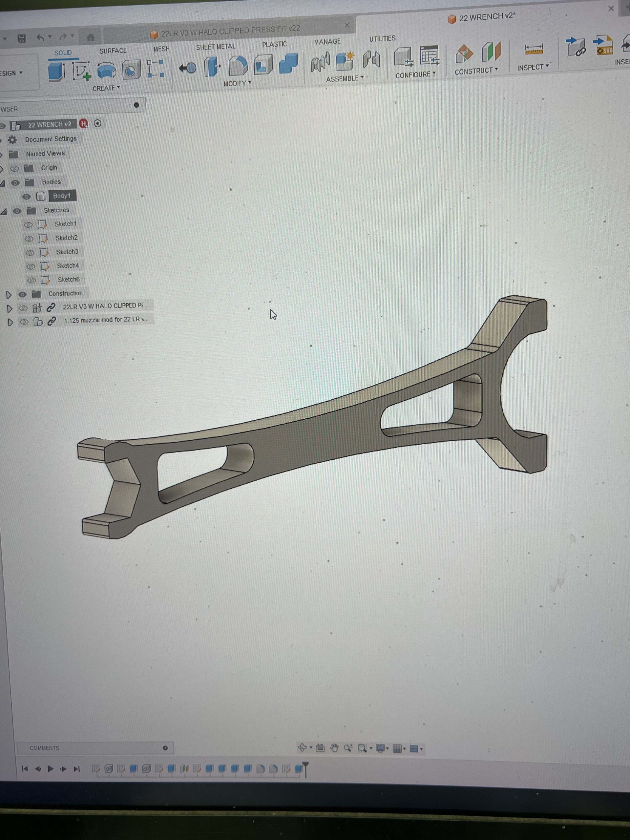Open the Measure tool under Inspect
The height and width of the screenshot is (840, 630).
click(x=534, y=49)
